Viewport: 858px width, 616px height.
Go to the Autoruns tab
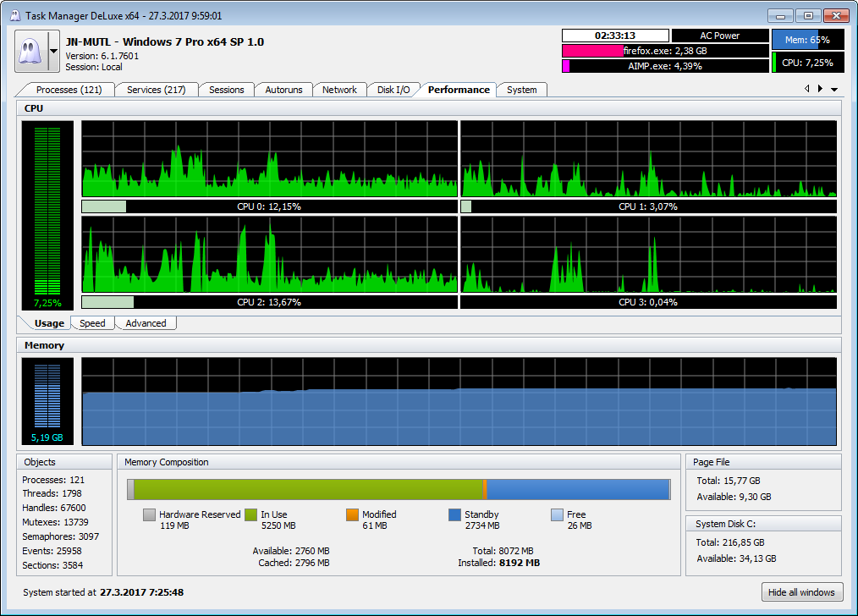283,90
